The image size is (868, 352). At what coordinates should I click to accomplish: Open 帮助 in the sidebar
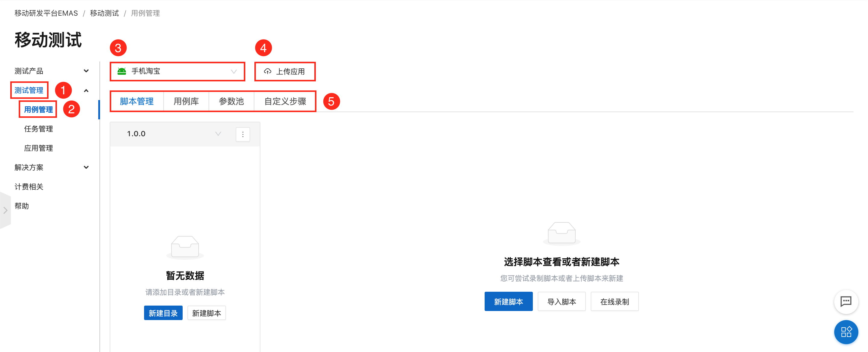(22, 206)
